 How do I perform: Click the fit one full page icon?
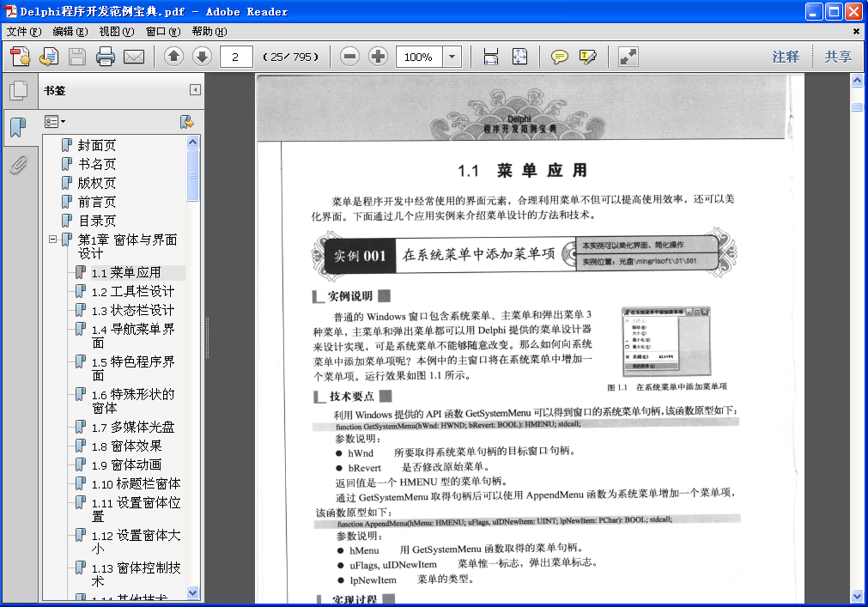pos(519,57)
